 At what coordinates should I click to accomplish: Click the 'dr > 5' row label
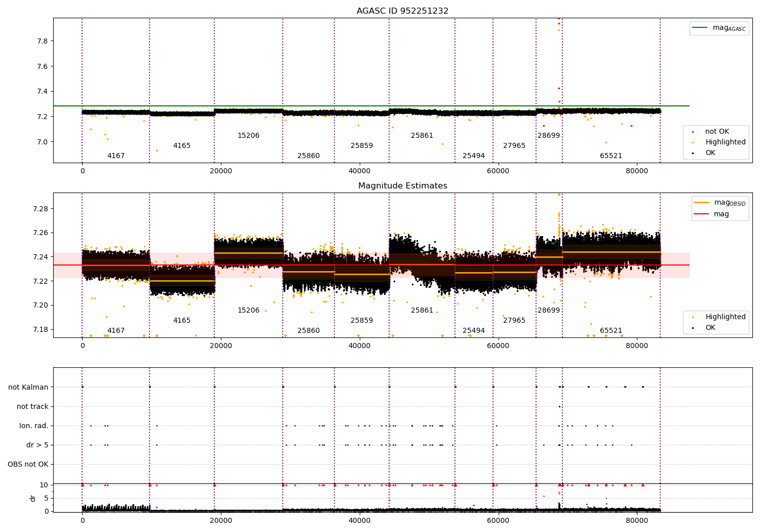(37, 445)
